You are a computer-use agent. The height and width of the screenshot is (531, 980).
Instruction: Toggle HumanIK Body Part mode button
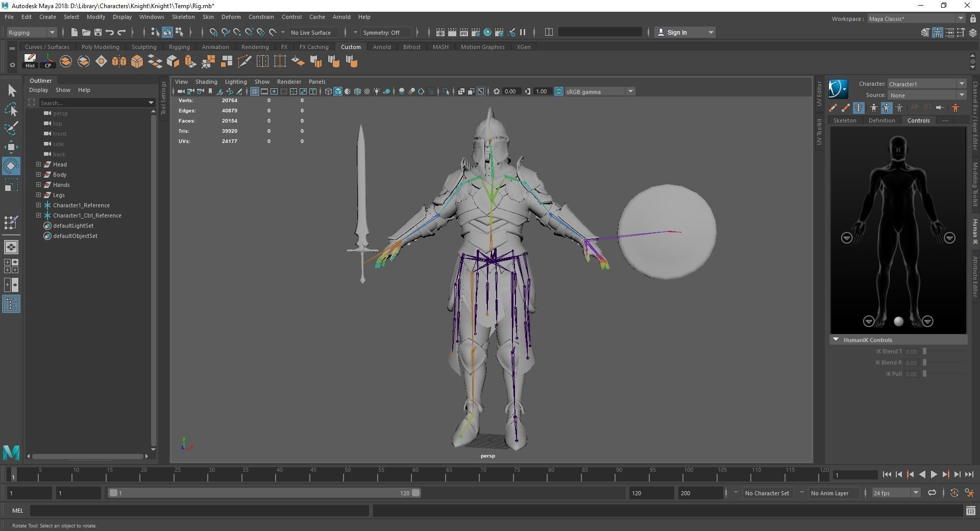click(x=887, y=108)
